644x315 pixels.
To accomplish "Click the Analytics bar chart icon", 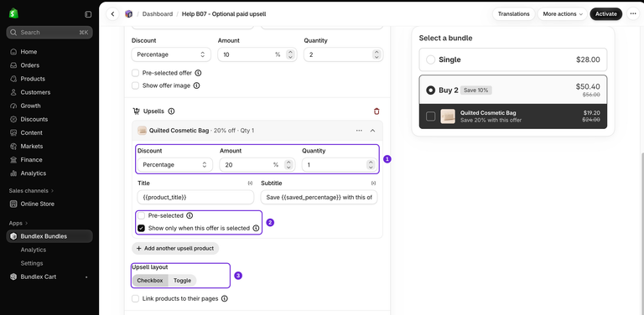I will pos(13,173).
